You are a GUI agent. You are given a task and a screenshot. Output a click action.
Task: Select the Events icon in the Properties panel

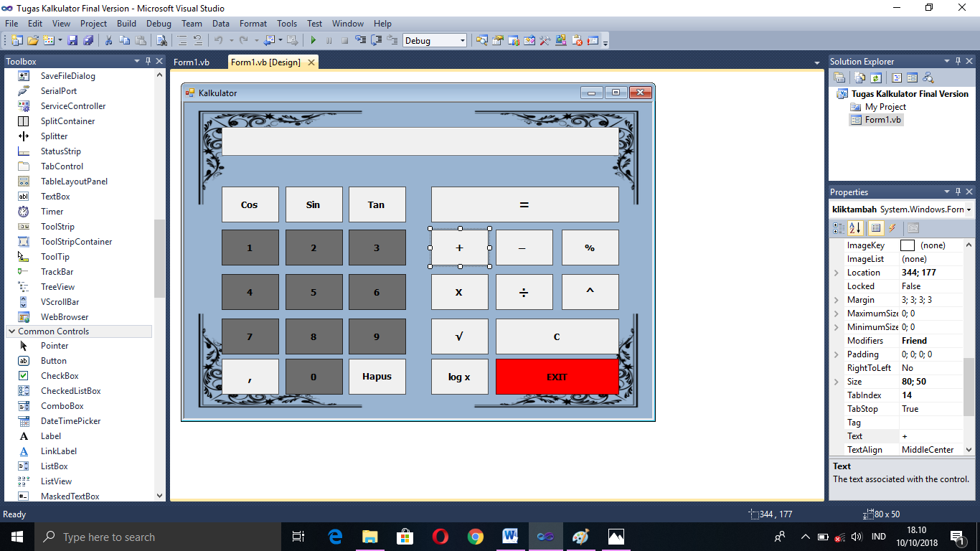(892, 227)
